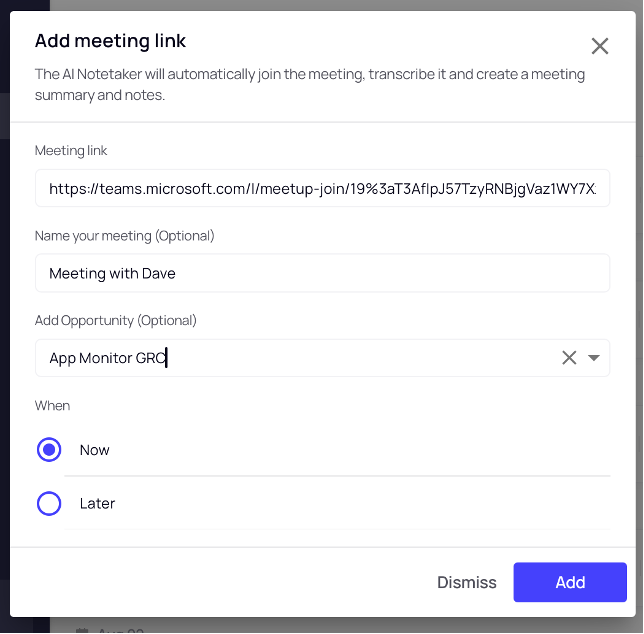This screenshot has height=634, width=644.
Task: Click into the Meeting link URL field
Action: pos(322,188)
